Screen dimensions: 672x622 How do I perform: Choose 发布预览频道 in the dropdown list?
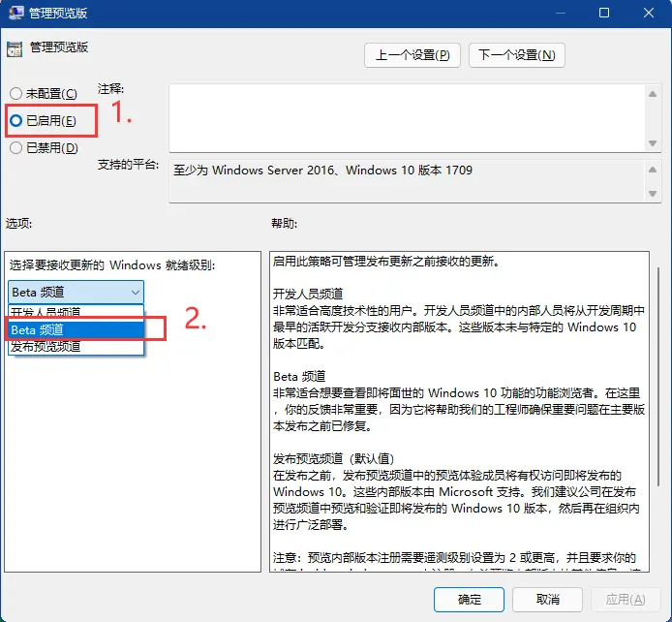pyautogui.click(x=76, y=347)
